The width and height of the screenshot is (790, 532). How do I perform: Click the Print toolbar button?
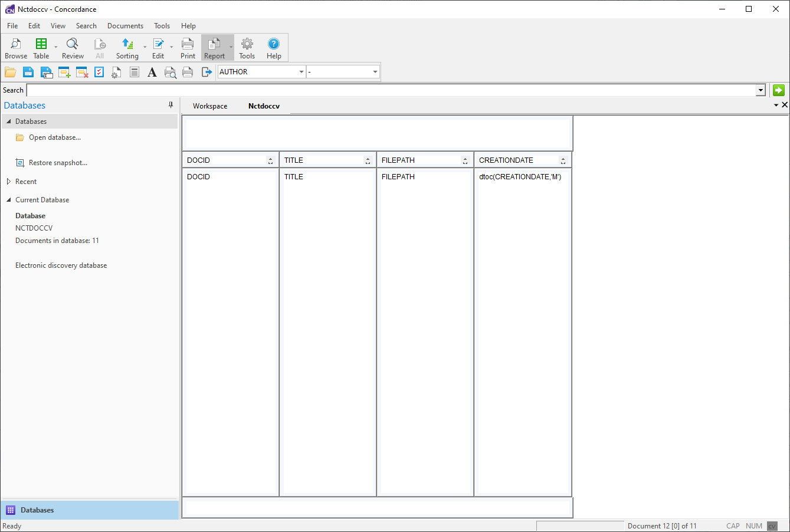click(188, 48)
